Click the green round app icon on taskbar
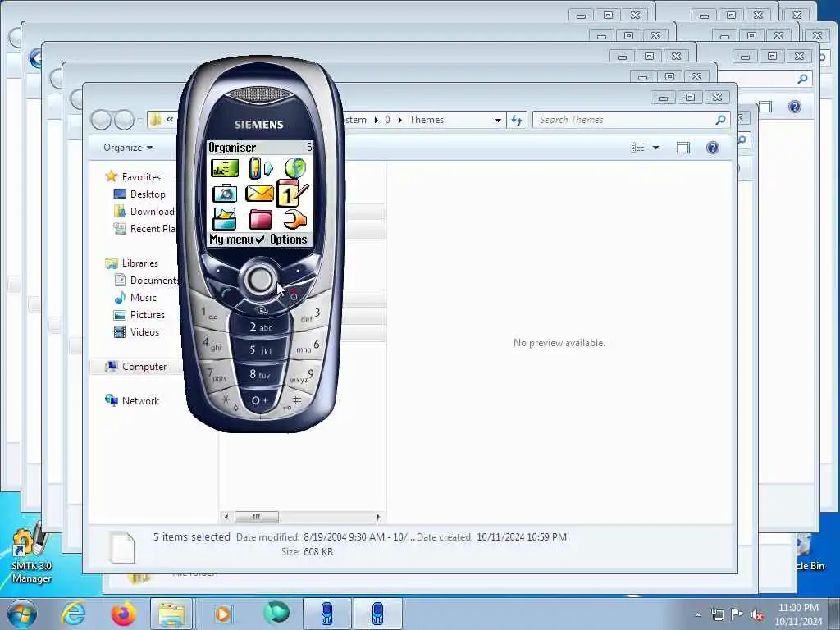840x630 pixels. point(276,612)
